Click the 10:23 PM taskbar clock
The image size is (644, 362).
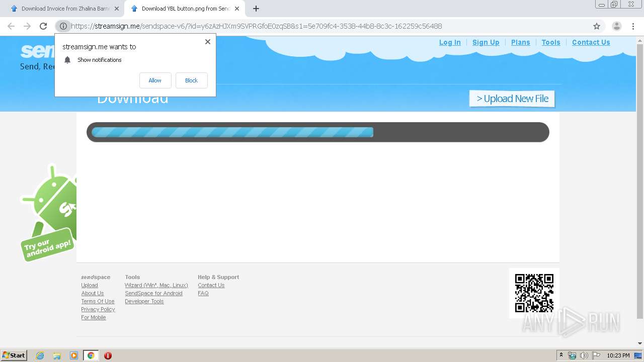pyautogui.click(x=618, y=355)
